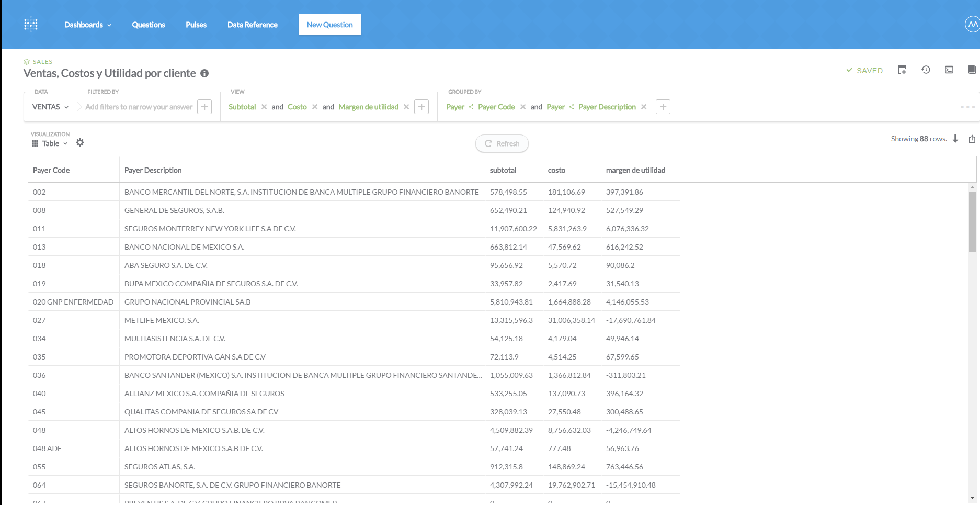Click the 020 GNP ENFERMEDAD code cell
This screenshot has height=505, width=980.
(74, 302)
